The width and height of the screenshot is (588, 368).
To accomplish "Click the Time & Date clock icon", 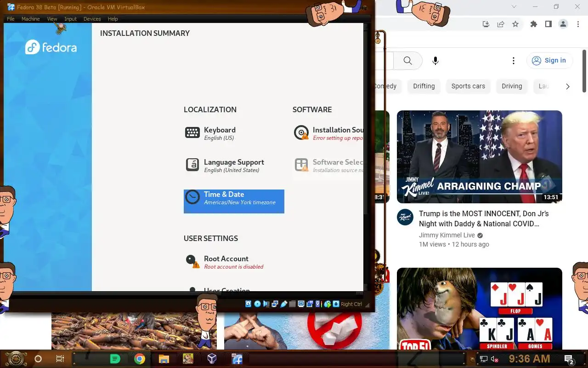I will [x=192, y=197].
